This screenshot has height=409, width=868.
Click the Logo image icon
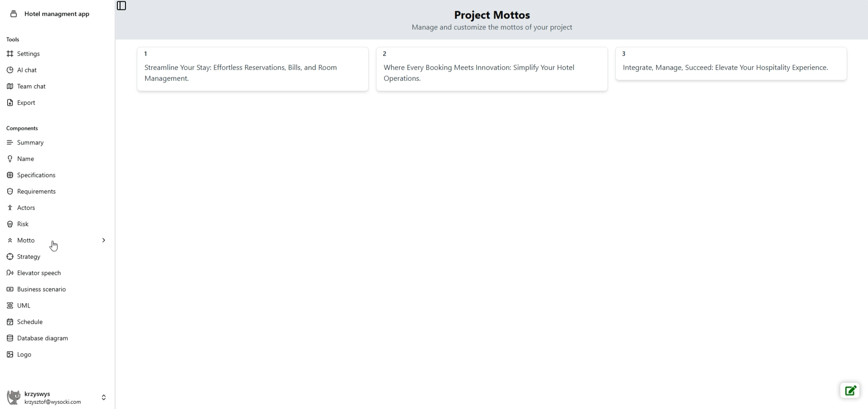10,355
